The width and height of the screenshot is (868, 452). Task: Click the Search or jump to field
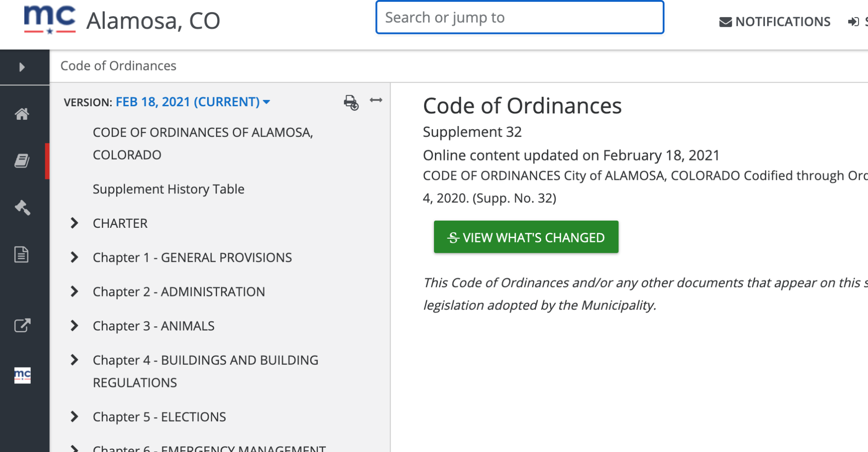(x=519, y=18)
